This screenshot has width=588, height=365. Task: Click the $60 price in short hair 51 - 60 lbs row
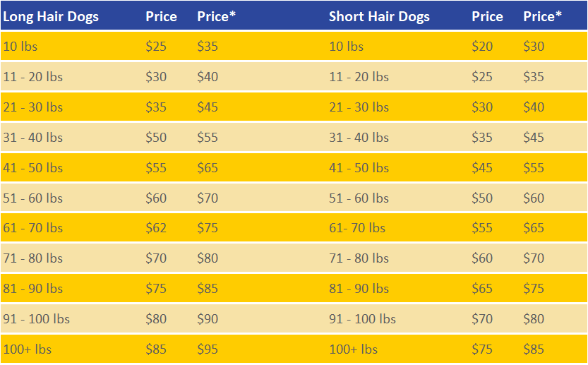534,198
